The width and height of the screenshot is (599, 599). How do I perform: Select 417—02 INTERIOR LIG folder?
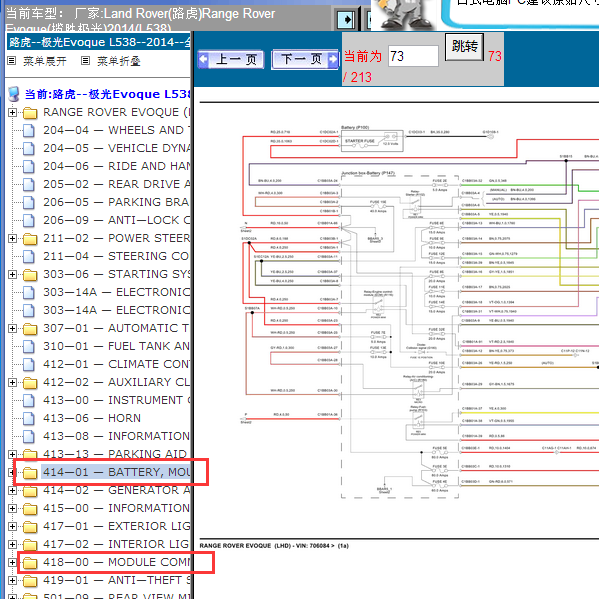(x=117, y=544)
